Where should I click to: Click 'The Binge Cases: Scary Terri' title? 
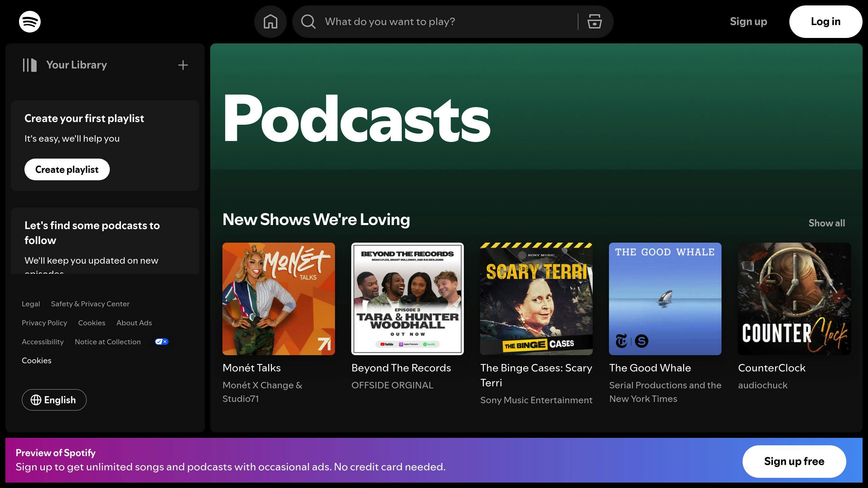[536, 375]
